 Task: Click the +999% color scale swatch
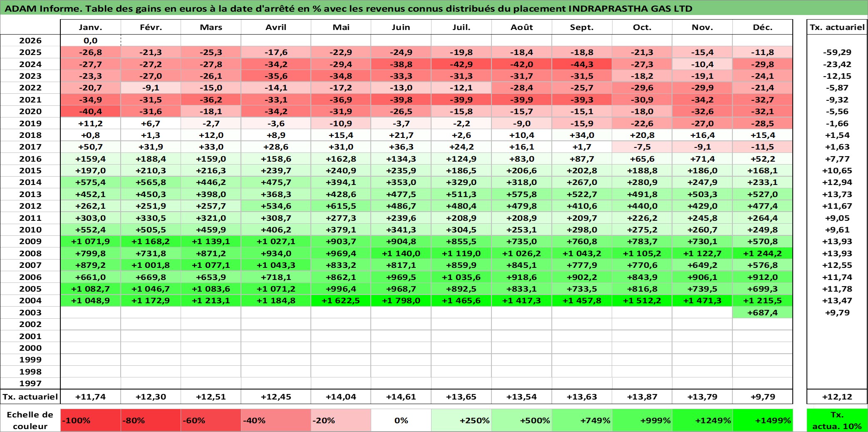[642, 420]
